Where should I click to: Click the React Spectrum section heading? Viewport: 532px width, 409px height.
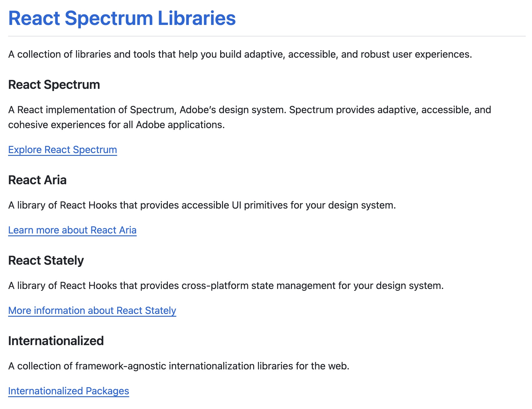(x=54, y=85)
